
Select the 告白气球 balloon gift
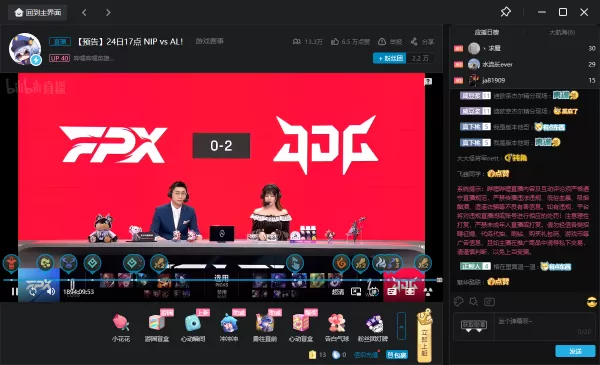tap(337, 327)
